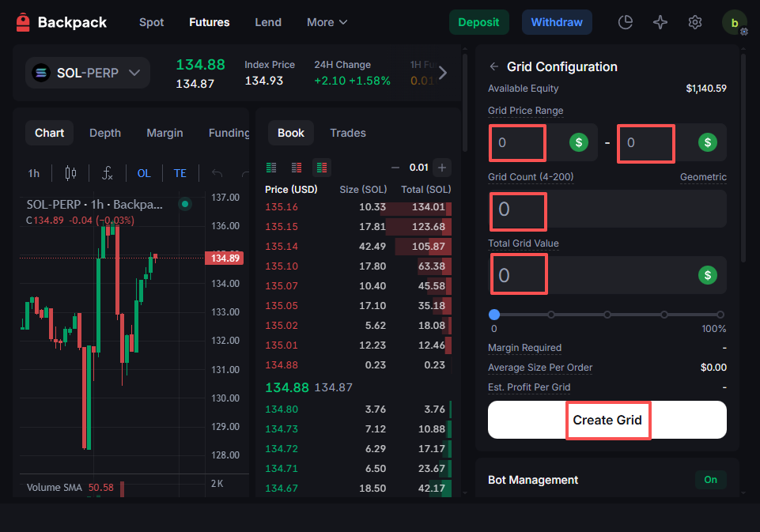Click the Withdraw button
760x532 pixels.
click(x=556, y=22)
